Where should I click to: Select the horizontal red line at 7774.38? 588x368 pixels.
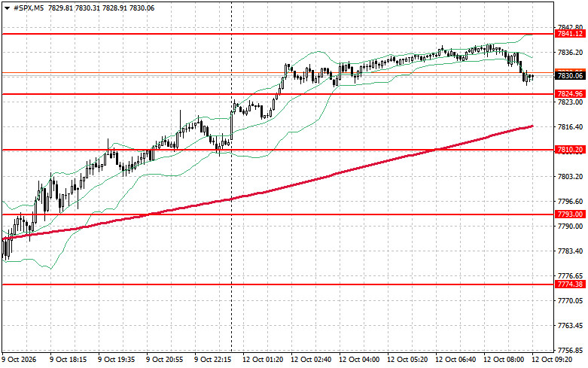(278, 284)
